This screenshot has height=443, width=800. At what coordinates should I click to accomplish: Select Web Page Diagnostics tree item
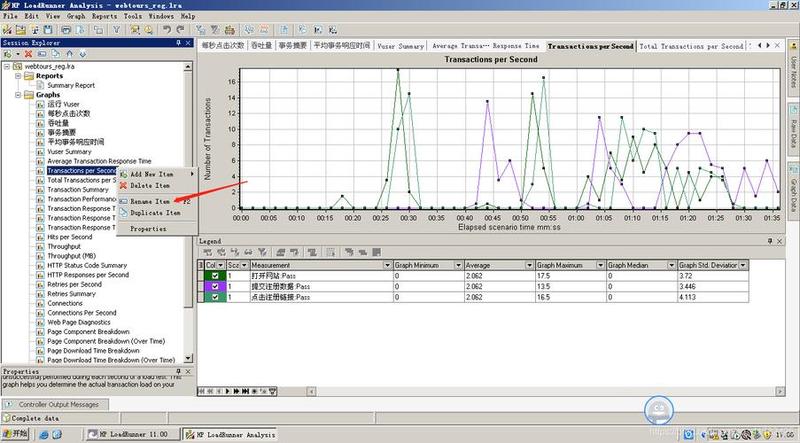79,322
